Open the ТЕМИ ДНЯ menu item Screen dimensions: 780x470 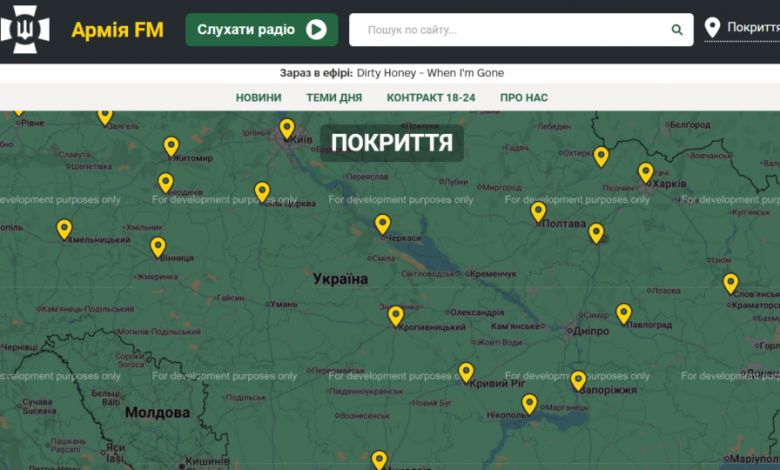pos(334,98)
